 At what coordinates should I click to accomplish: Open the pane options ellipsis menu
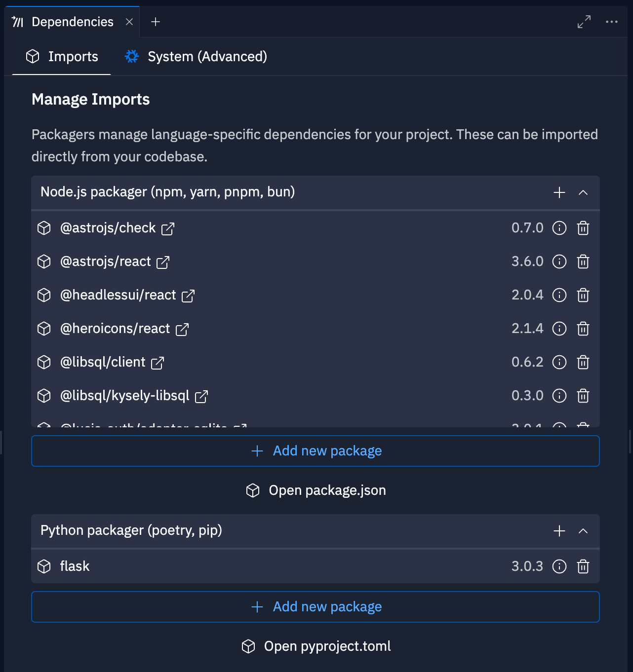point(612,22)
